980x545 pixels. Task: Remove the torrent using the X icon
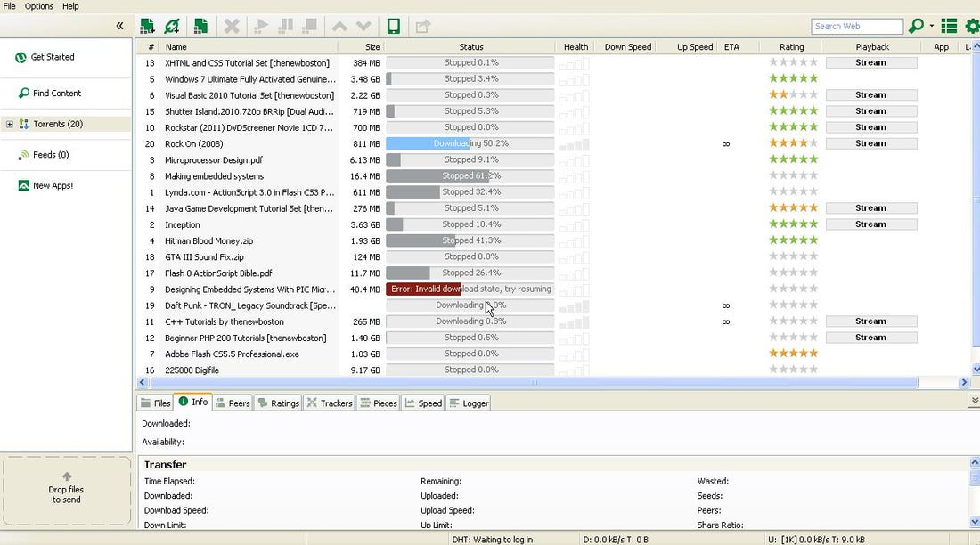pyautogui.click(x=232, y=26)
